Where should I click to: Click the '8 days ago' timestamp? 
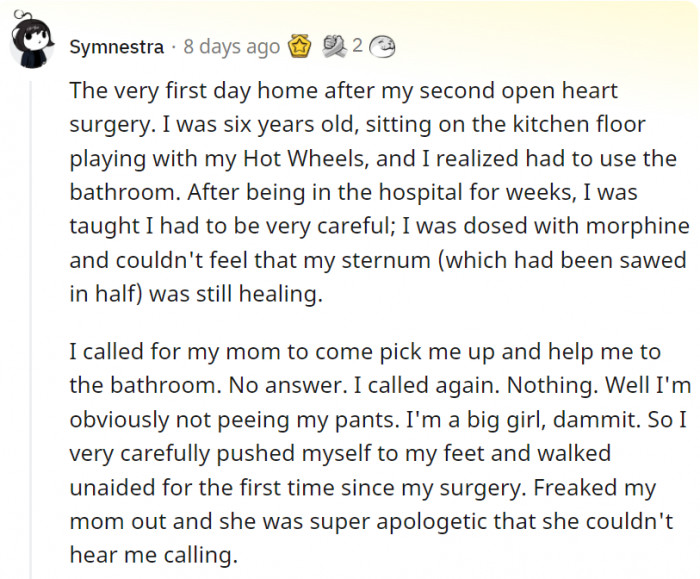pyautogui.click(x=233, y=47)
